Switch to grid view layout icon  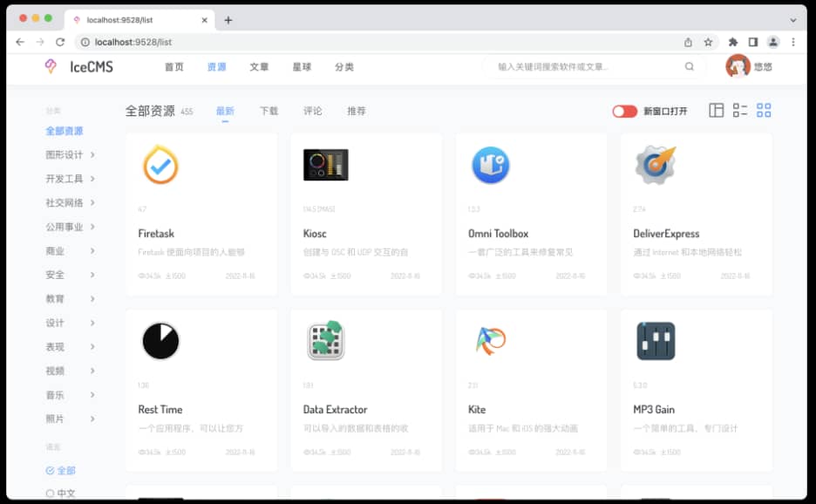(764, 111)
